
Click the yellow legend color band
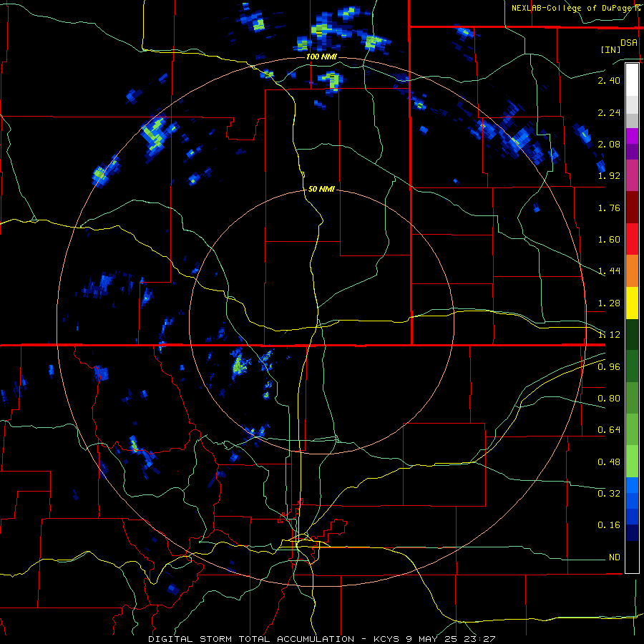point(632,303)
